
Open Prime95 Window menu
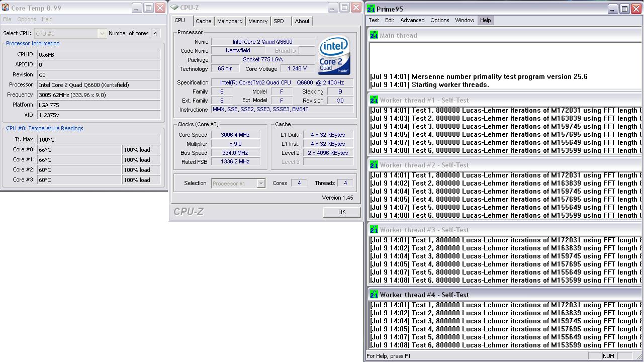(x=465, y=20)
